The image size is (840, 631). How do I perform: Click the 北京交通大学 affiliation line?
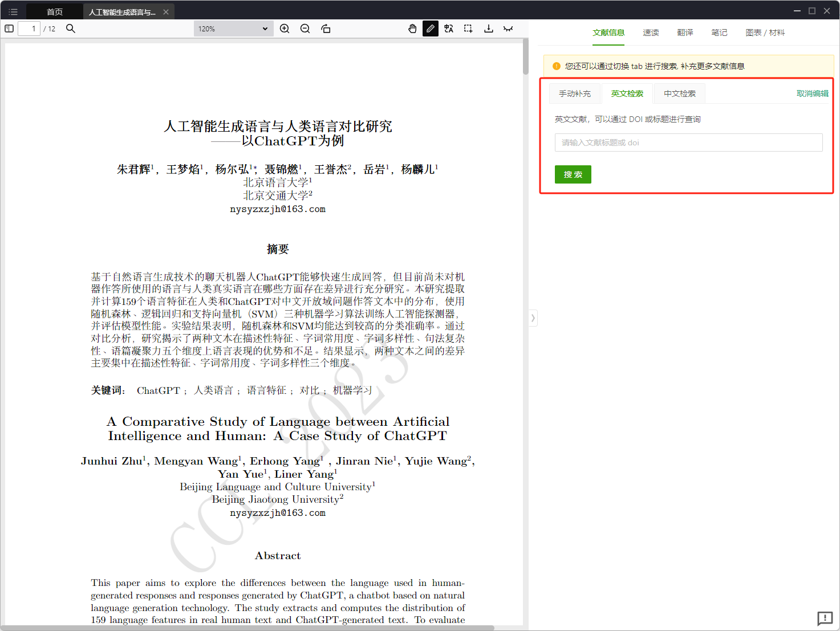(x=278, y=196)
